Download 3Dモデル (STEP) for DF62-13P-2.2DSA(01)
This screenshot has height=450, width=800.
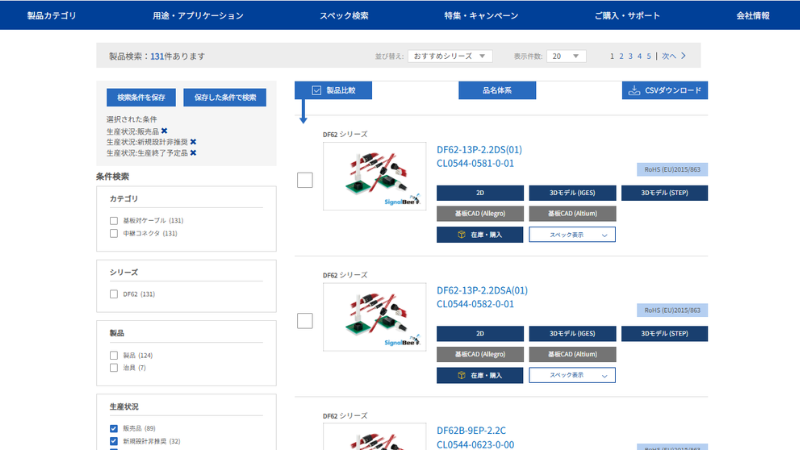(x=665, y=334)
